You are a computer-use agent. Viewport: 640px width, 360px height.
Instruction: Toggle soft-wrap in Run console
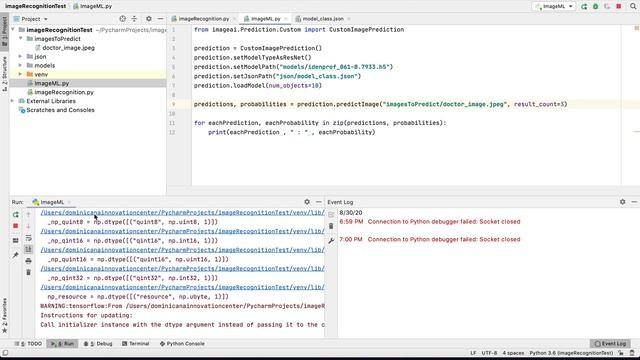(29, 238)
